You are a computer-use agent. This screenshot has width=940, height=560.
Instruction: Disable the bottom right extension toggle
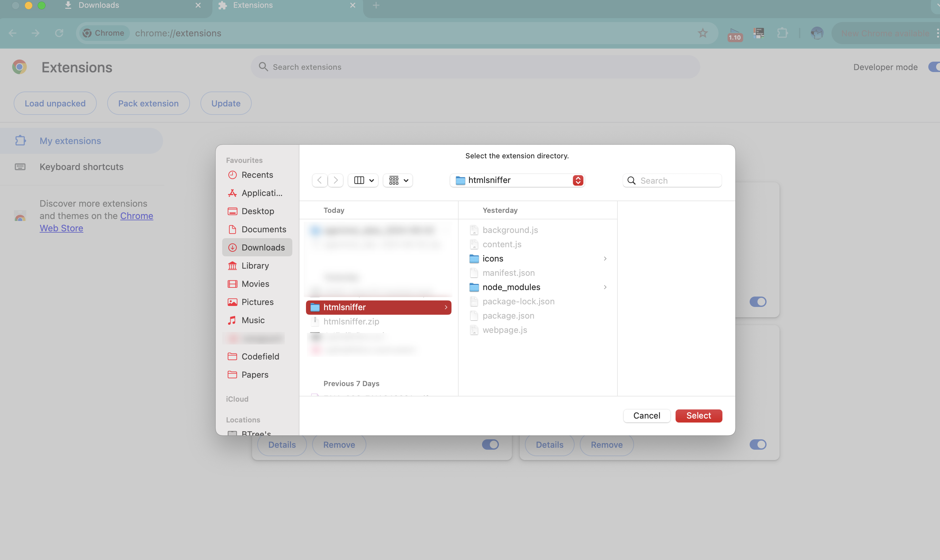point(757,444)
